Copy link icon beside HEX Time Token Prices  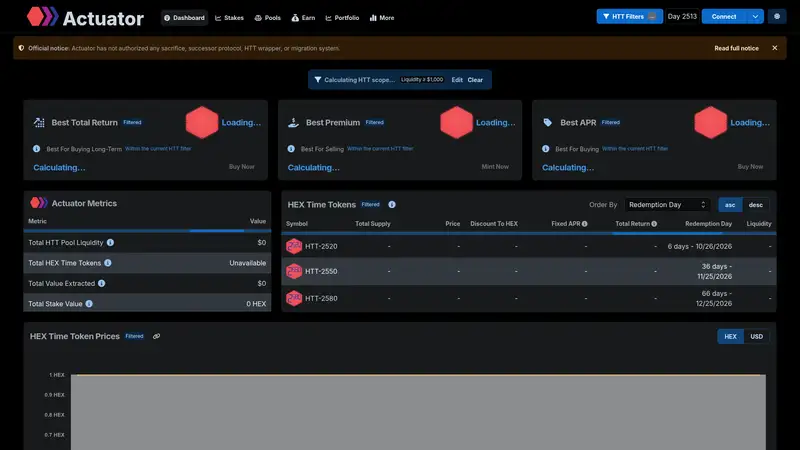(x=156, y=336)
